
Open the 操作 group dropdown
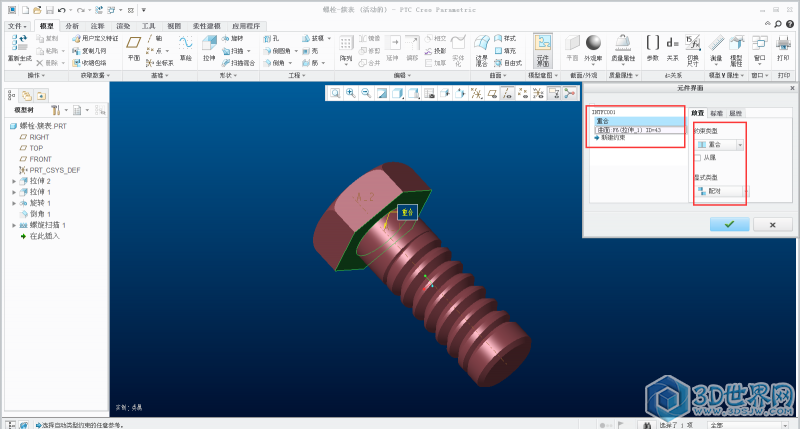tap(36, 75)
